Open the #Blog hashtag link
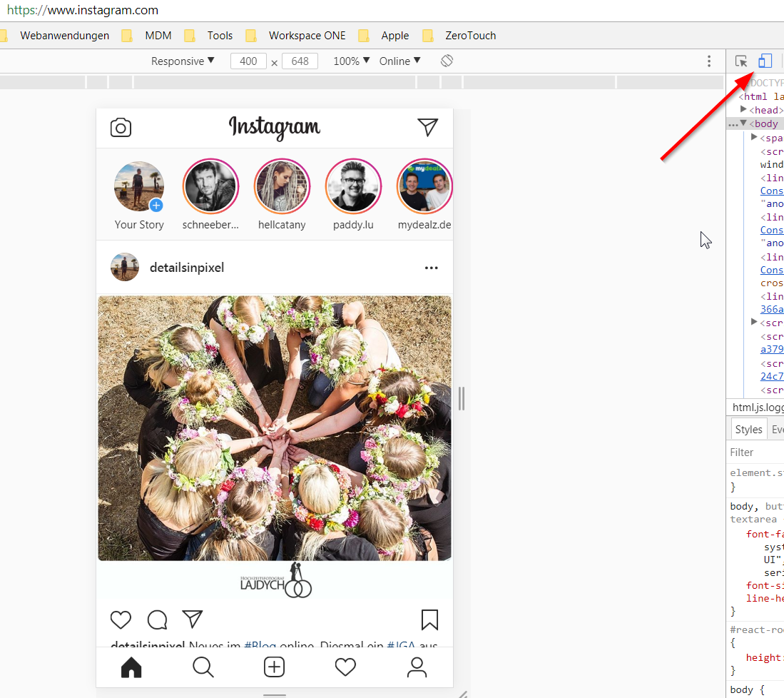This screenshot has width=784, height=698. coord(260,644)
